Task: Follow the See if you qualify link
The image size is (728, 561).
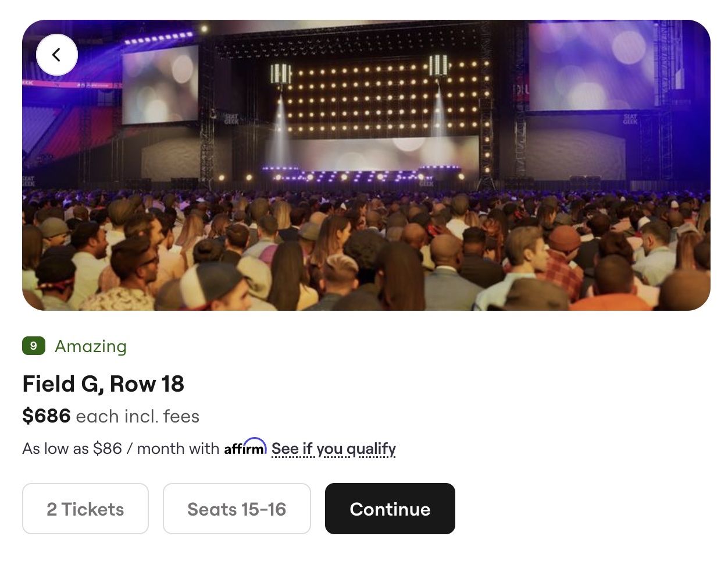Action: point(333,449)
